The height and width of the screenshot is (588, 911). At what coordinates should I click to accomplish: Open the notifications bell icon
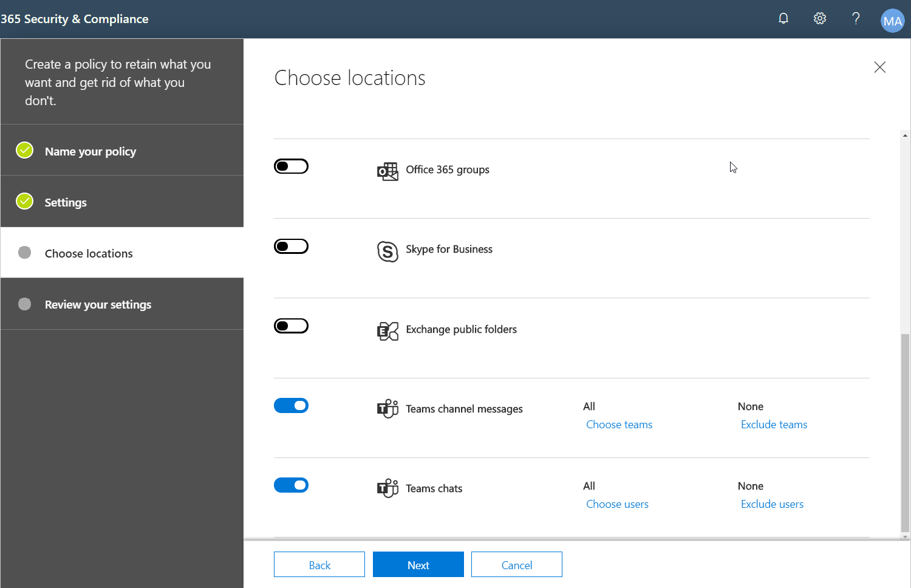[x=783, y=18]
